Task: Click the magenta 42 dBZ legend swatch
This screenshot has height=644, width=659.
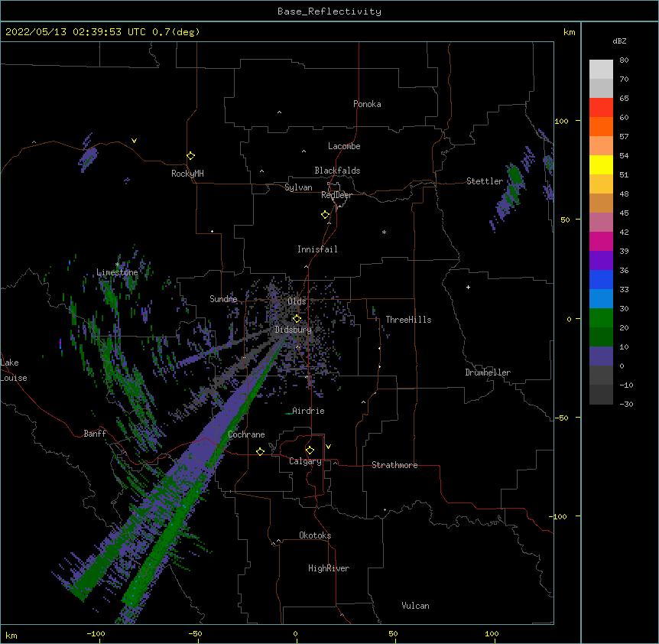Action: pyautogui.click(x=601, y=241)
